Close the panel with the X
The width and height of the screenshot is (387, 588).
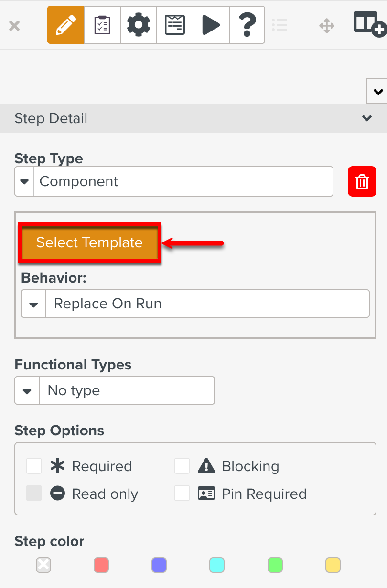coord(14,25)
